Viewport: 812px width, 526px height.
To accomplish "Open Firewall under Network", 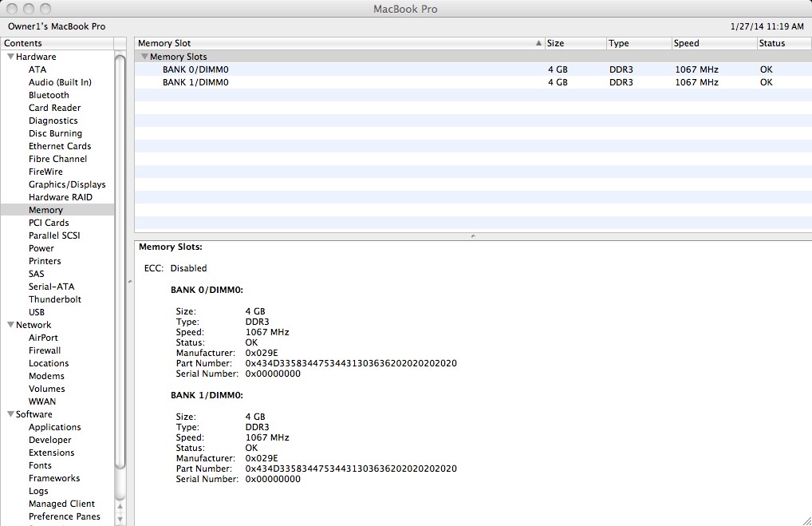I will (x=45, y=350).
